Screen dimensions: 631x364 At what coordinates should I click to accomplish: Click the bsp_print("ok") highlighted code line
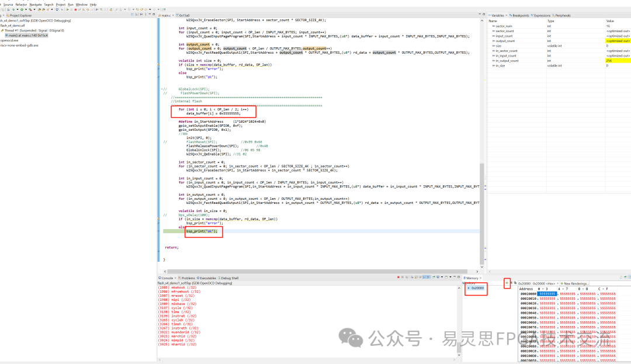point(202,231)
